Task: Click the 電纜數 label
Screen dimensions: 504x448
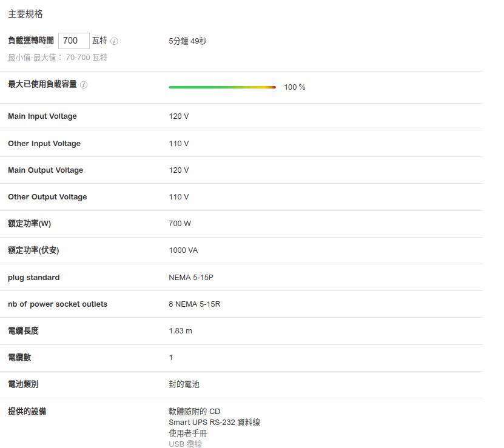Action: pos(19,358)
